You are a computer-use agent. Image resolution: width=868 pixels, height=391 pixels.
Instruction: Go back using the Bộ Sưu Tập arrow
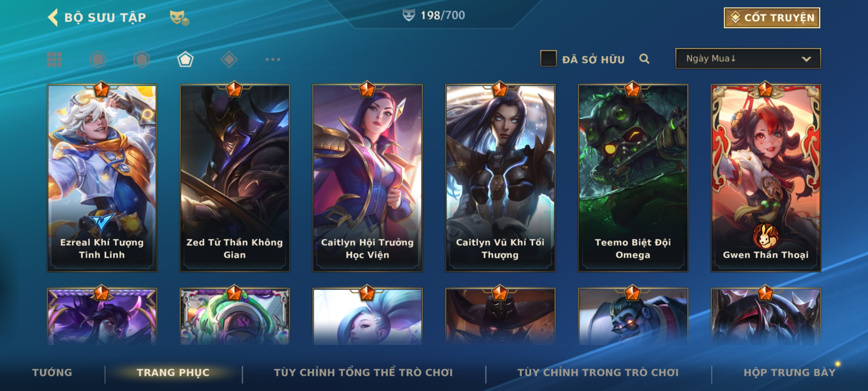tap(53, 17)
